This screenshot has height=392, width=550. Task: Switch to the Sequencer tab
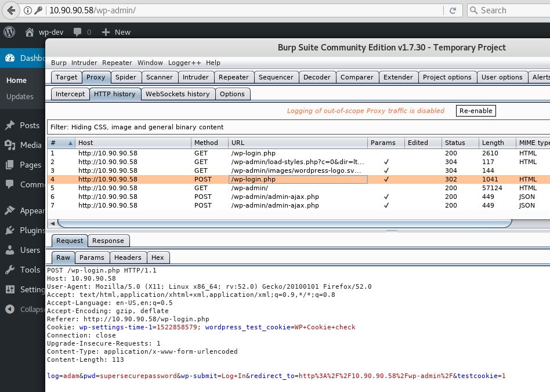click(x=276, y=77)
